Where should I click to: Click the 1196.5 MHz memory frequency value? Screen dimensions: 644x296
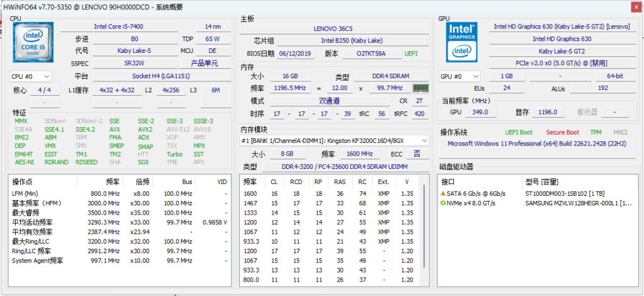[x=290, y=88]
